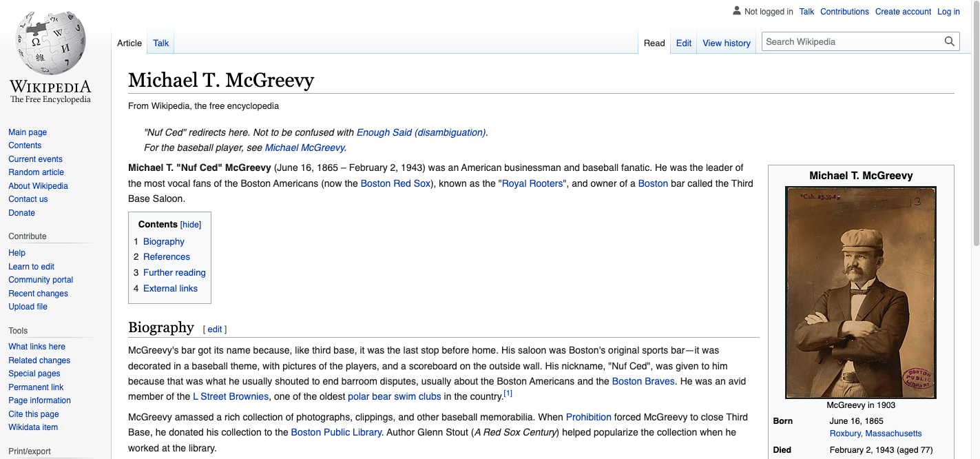
Task: Click Log in at the top right
Action: coord(948,11)
